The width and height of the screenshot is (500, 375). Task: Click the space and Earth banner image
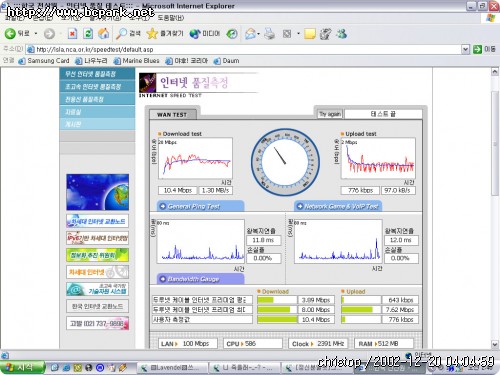[97, 192]
